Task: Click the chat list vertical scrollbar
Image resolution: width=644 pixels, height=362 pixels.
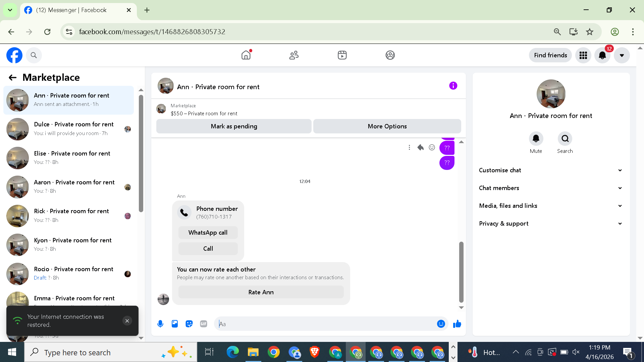Action: click(141, 153)
